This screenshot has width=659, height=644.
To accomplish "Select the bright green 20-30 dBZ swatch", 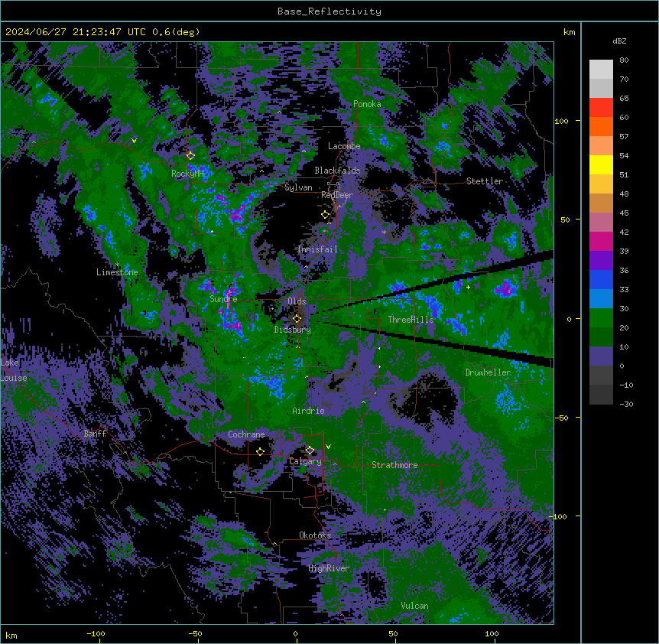I will point(601,318).
